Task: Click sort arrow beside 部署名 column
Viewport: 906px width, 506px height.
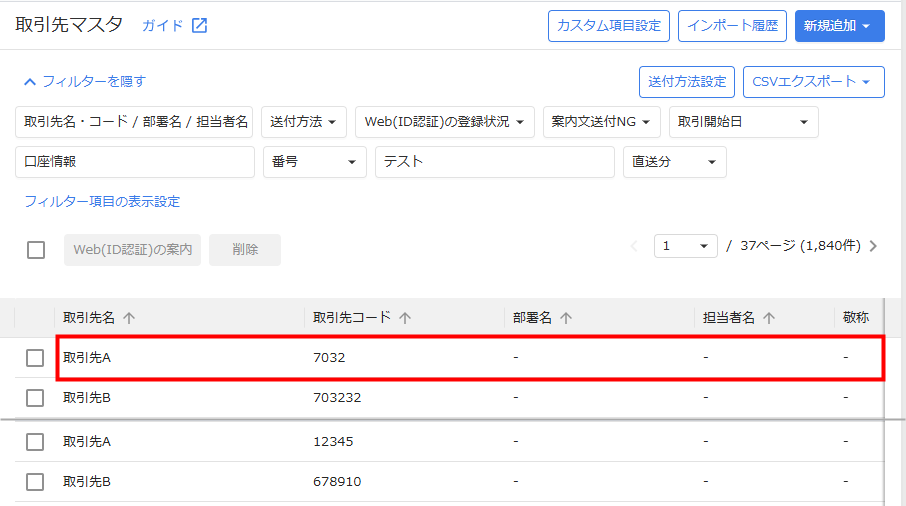Action: click(x=566, y=318)
